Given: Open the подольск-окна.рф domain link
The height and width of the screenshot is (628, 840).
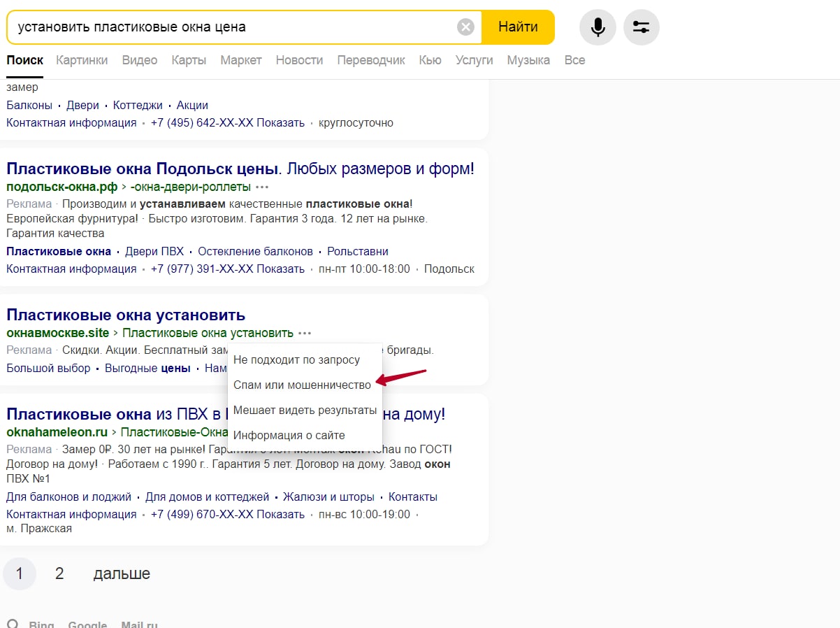Looking at the screenshot, I should click(61, 187).
